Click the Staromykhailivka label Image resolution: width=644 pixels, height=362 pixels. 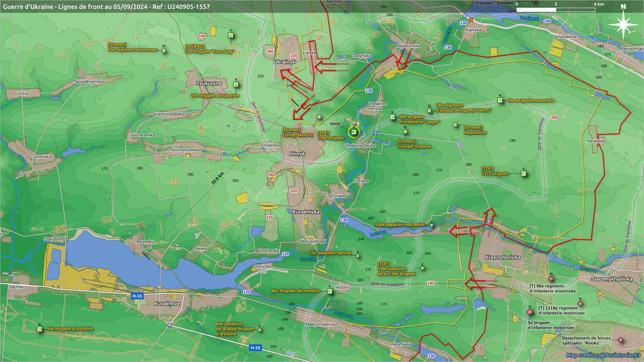(611, 279)
